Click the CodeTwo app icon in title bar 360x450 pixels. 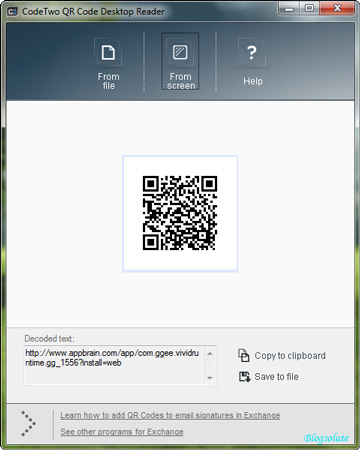12,12
